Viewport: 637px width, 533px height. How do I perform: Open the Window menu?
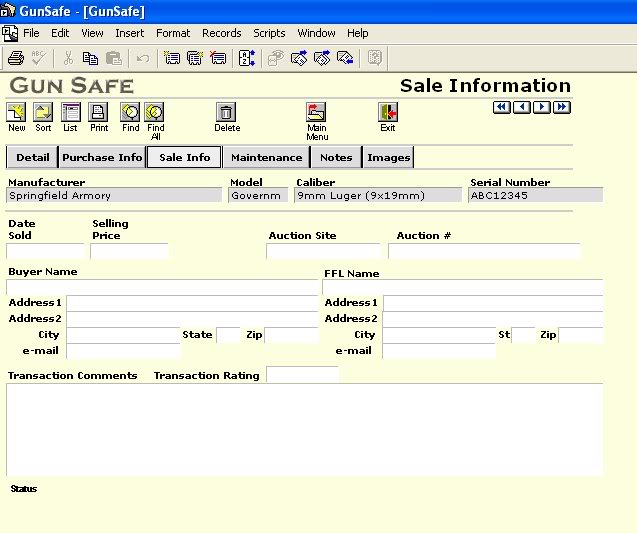[316, 33]
